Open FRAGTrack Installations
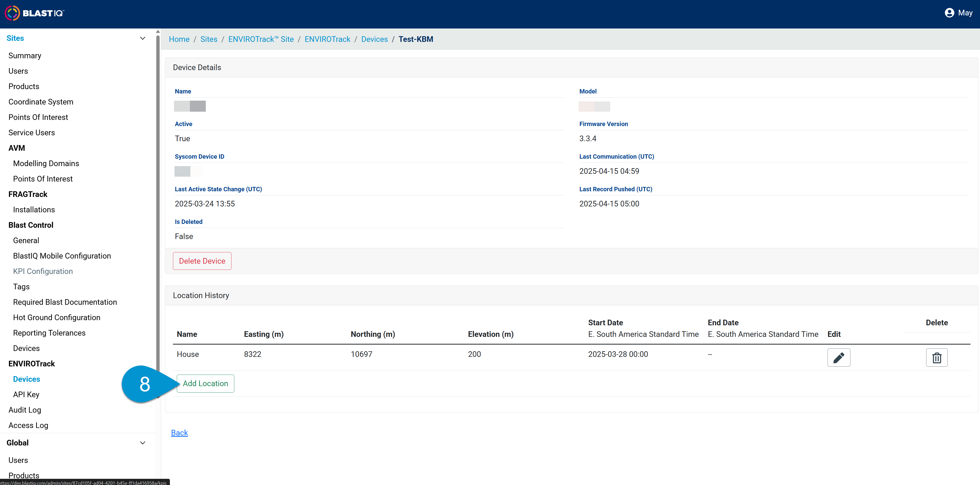Screen dimensions: 980x485 pos(34,210)
